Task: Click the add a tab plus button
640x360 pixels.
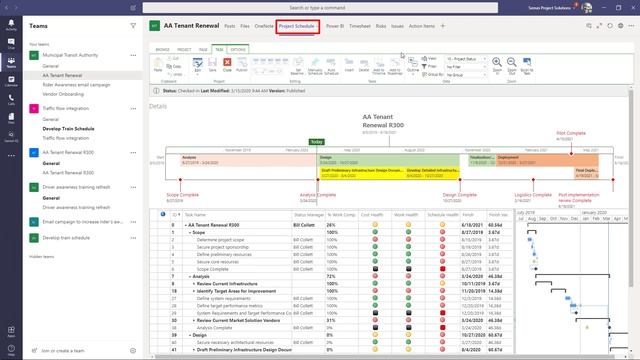Action: [443, 26]
